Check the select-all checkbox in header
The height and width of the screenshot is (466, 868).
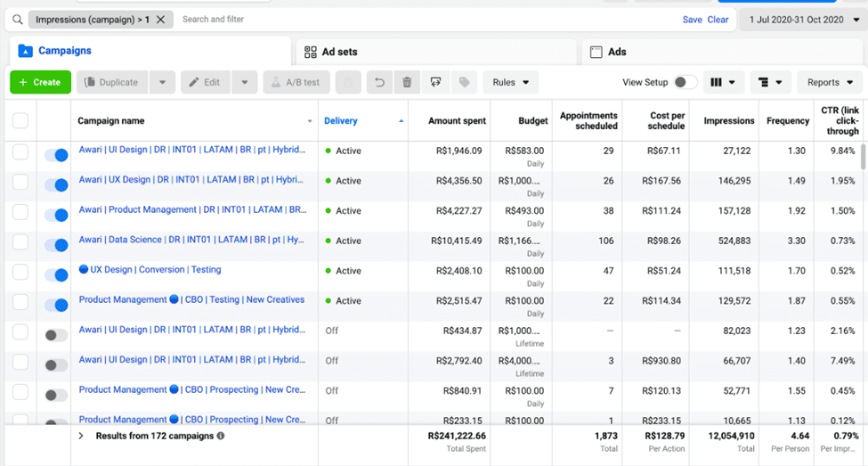click(20, 120)
